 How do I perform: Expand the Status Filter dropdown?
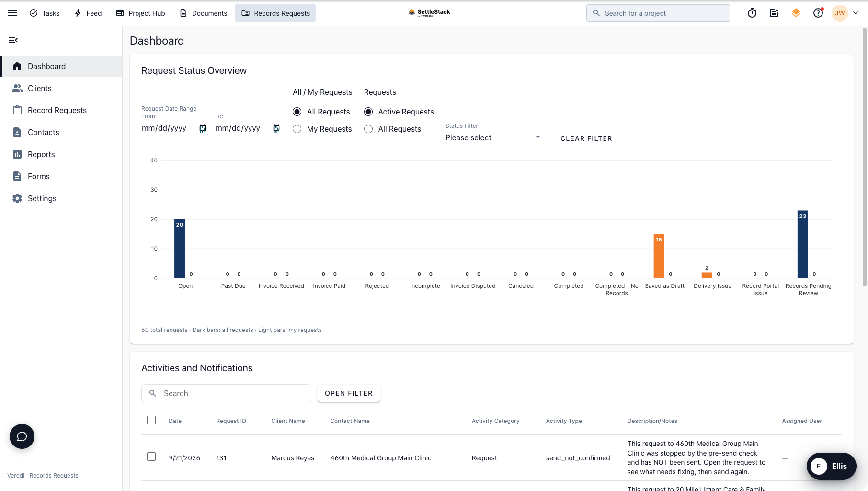[493, 137]
